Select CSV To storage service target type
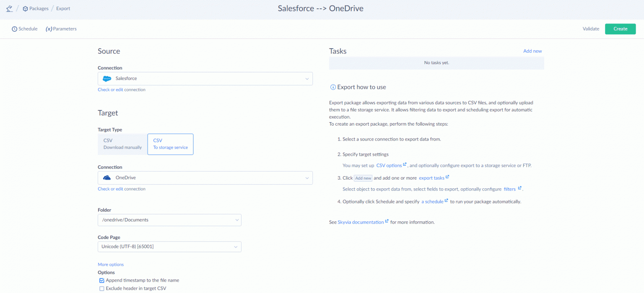 [170, 144]
